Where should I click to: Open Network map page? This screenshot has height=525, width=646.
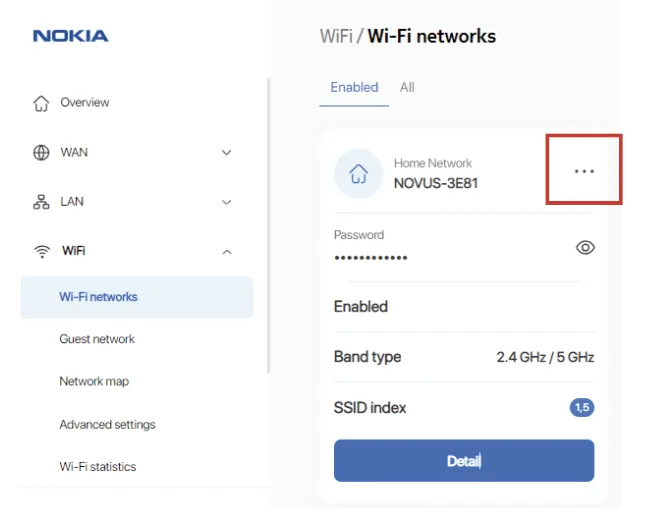94,381
